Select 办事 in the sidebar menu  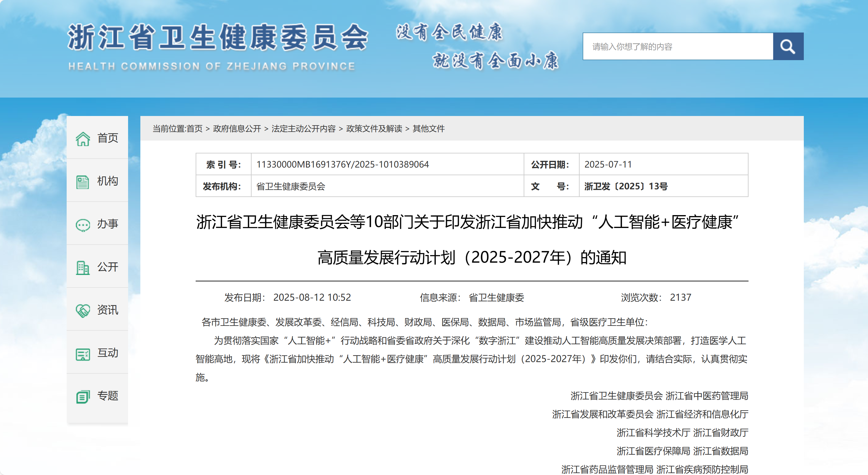coord(97,223)
